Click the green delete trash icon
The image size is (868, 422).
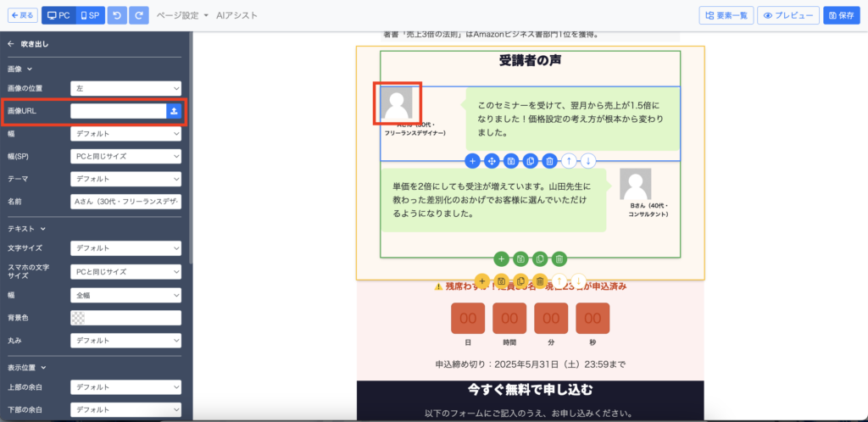point(559,258)
